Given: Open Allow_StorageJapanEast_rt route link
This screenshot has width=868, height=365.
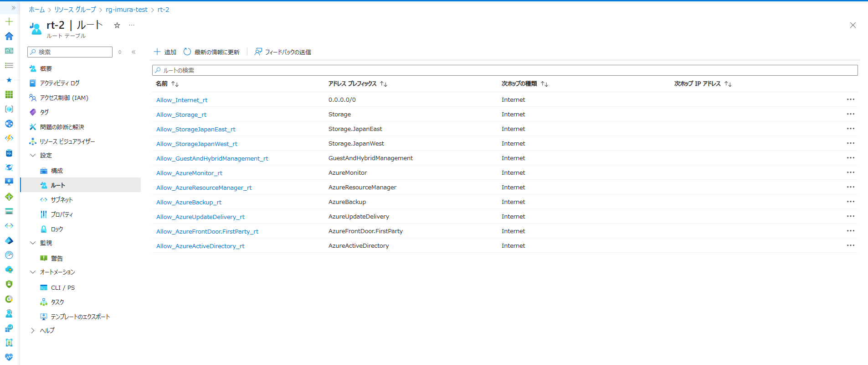Looking at the screenshot, I should coord(196,129).
